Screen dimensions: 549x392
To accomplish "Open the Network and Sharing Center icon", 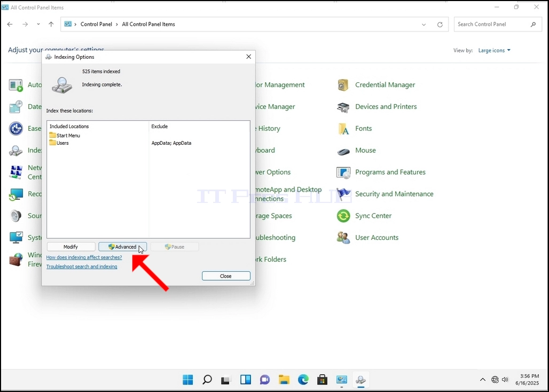I will pos(16,173).
